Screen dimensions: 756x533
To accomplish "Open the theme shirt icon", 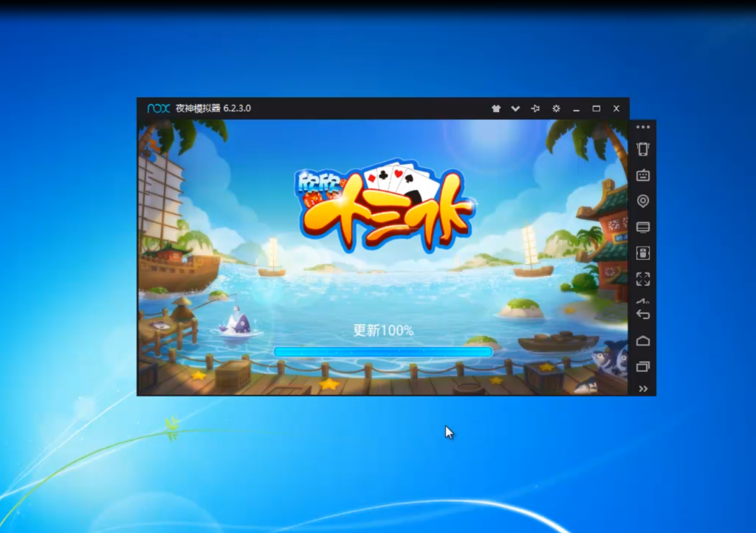I will [495, 109].
